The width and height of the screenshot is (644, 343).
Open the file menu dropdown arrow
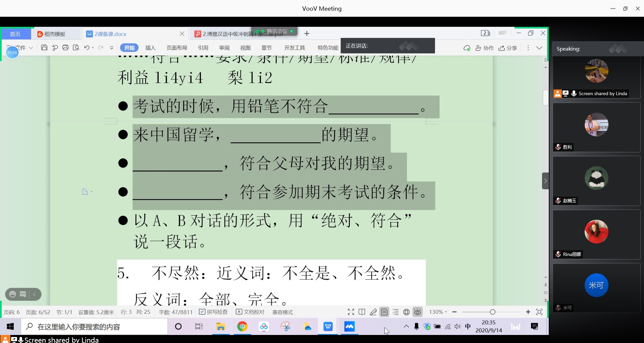tap(31, 48)
